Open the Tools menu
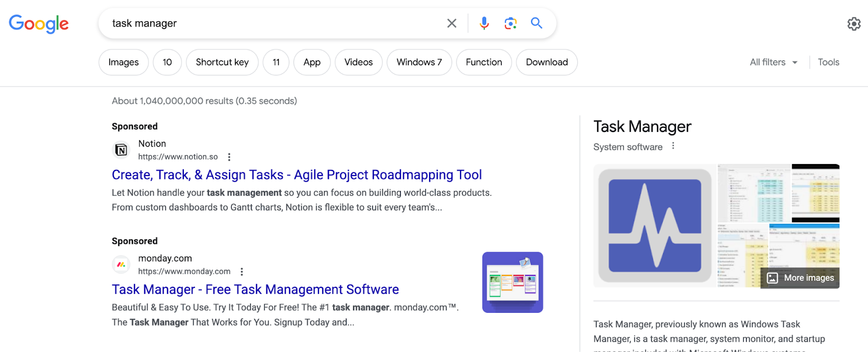This screenshot has height=352, width=868. click(828, 62)
